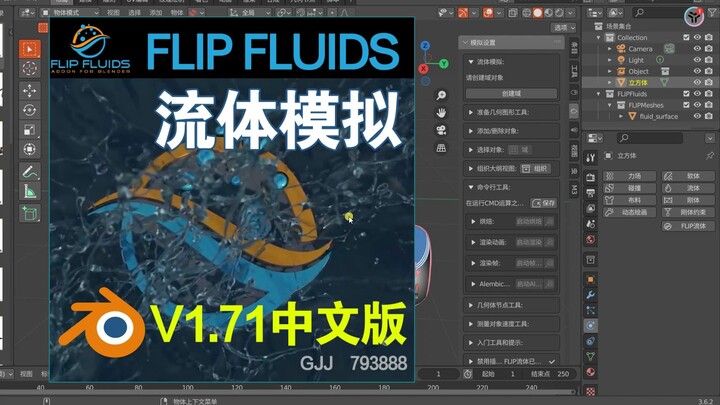
Task: Open the Scene properties icon
Action: pos(591,224)
